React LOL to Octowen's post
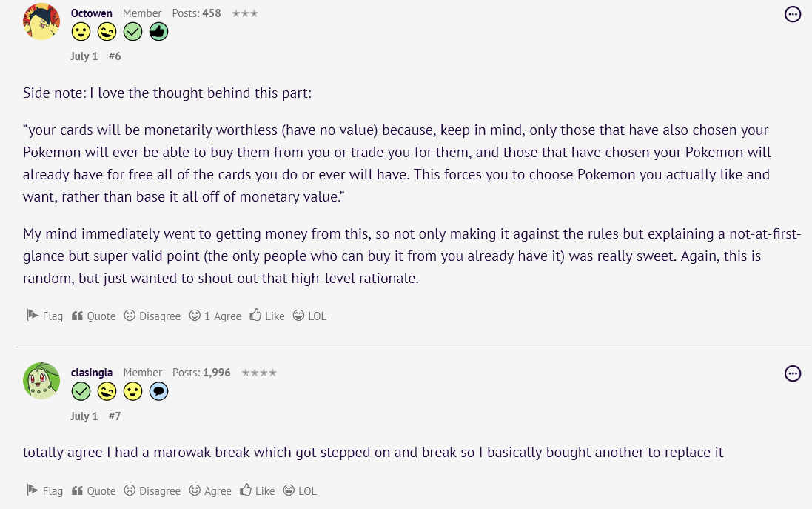 pyautogui.click(x=309, y=316)
